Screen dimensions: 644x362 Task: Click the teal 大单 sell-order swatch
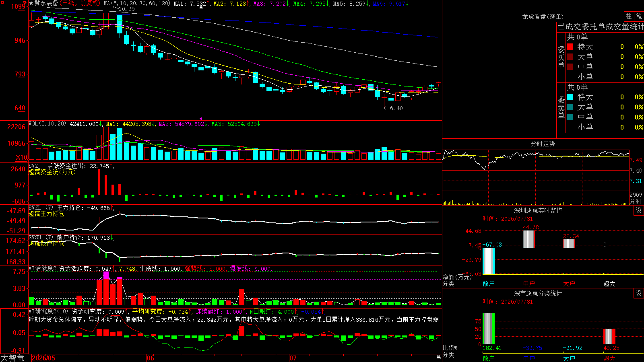(570, 107)
